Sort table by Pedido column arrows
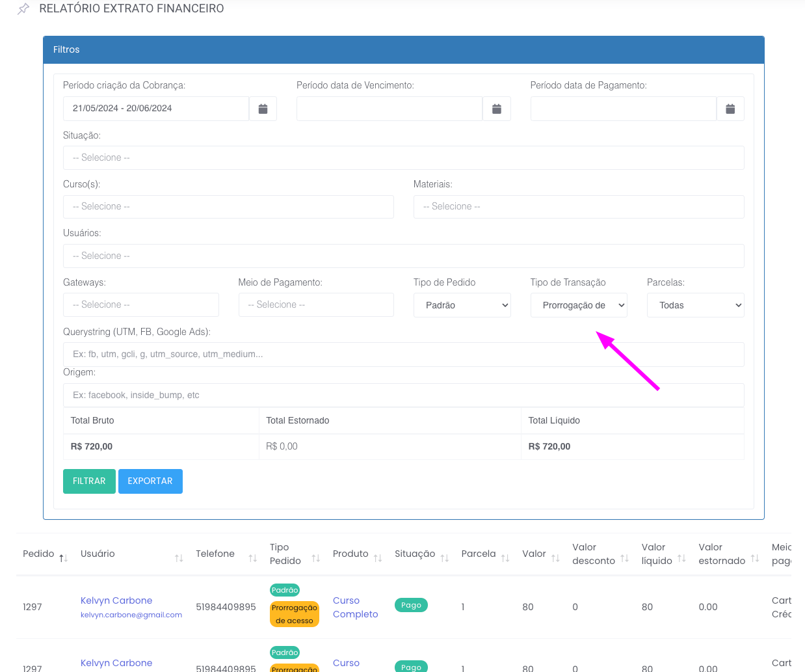This screenshot has height=672, width=805. pyautogui.click(x=63, y=558)
